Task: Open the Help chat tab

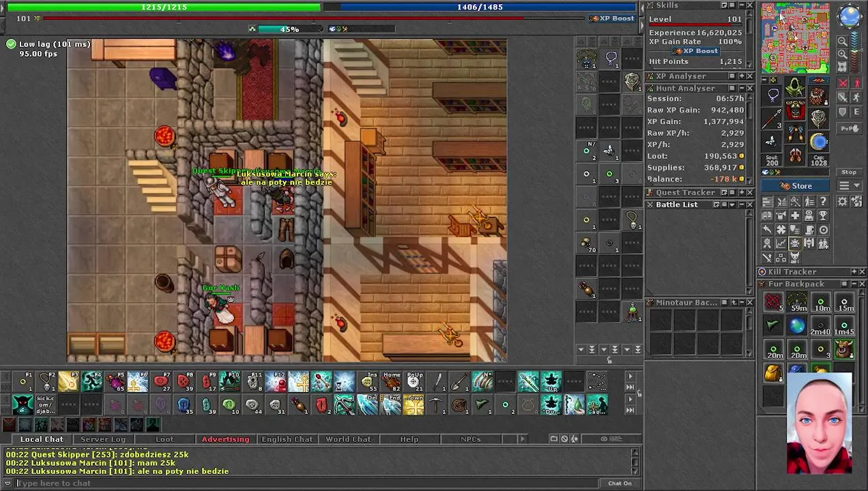Action: pos(409,439)
